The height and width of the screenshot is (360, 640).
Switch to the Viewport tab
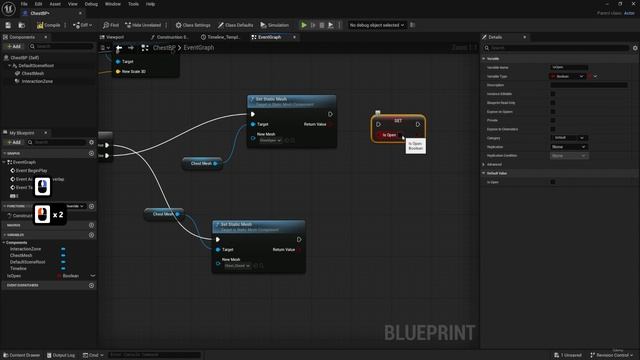[x=112, y=37]
